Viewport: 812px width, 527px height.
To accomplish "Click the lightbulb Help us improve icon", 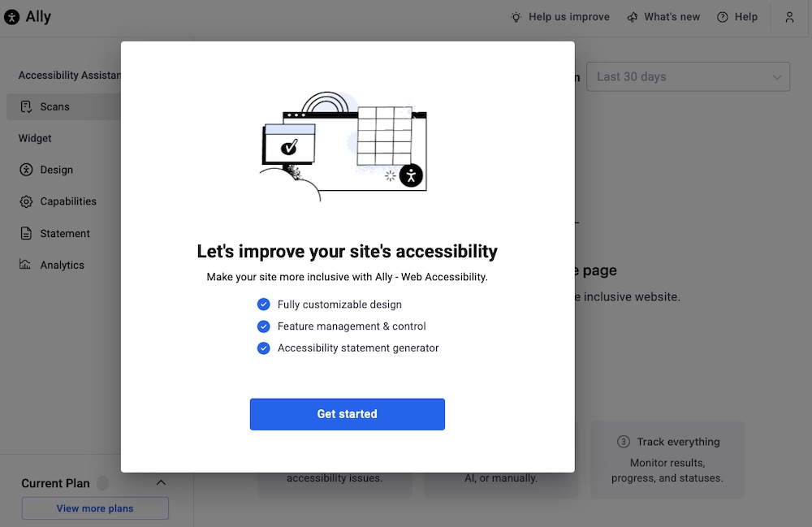I will [x=516, y=17].
